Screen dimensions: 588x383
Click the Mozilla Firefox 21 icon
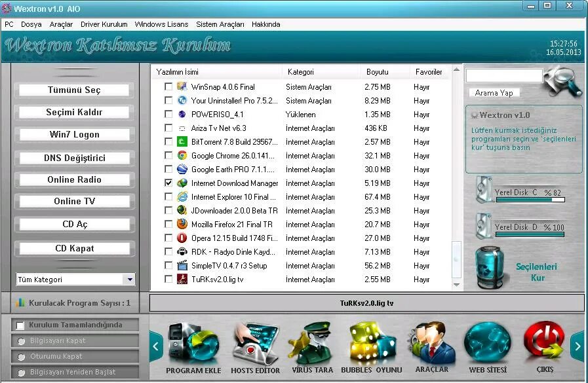[182, 225]
